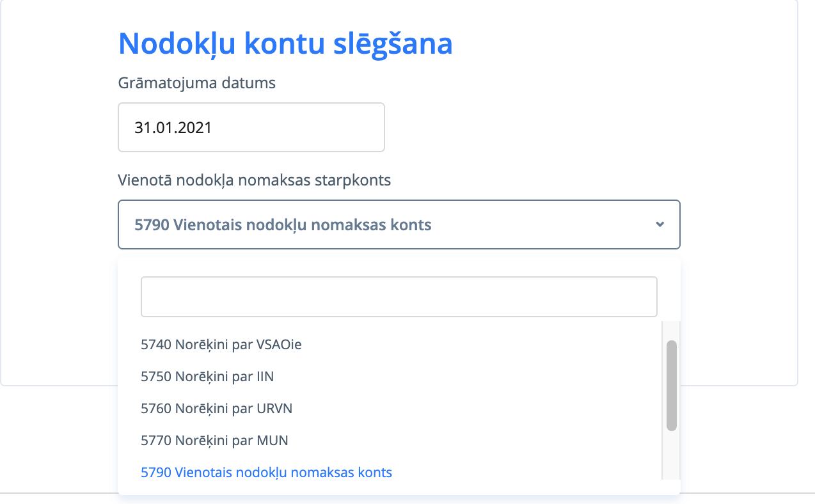
Task: Focus the account search box in dropdown
Action: tap(399, 297)
